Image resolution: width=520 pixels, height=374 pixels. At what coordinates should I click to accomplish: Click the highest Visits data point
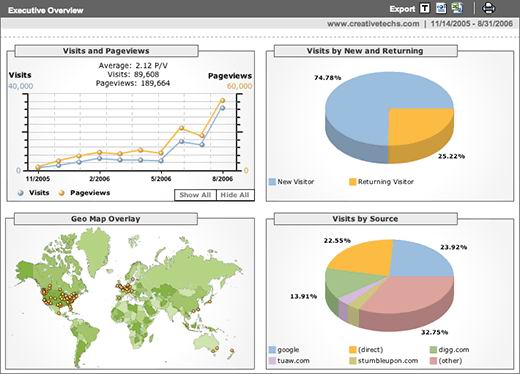[x=222, y=108]
